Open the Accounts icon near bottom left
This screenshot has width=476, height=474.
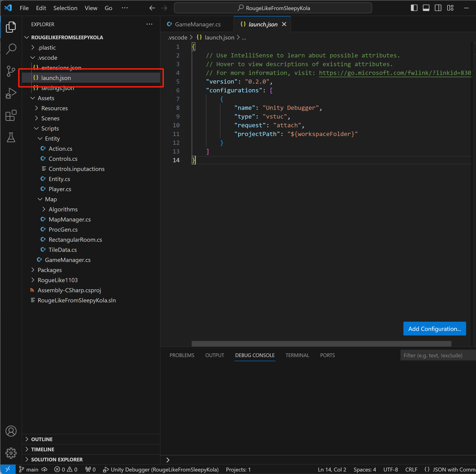pos(11,431)
